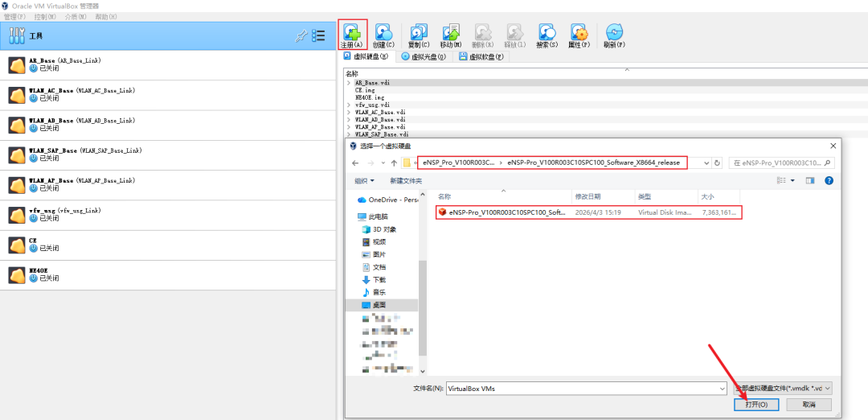The width and height of the screenshot is (868, 420).
Task: Click the 复制(C) copy disk icon
Action: tap(419, 31)
